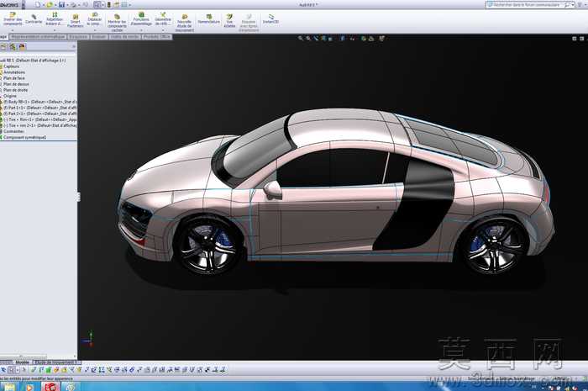Select Contraintes folder in the tree
The image size is (588, 391).
(13, 131)
